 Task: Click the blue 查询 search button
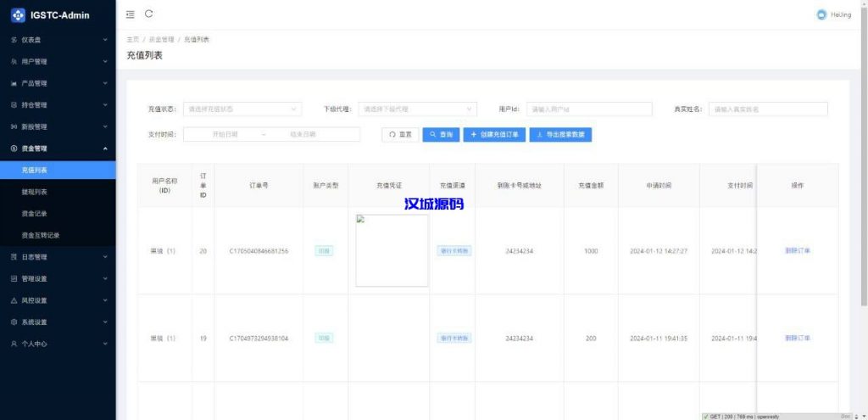point(441,134)
